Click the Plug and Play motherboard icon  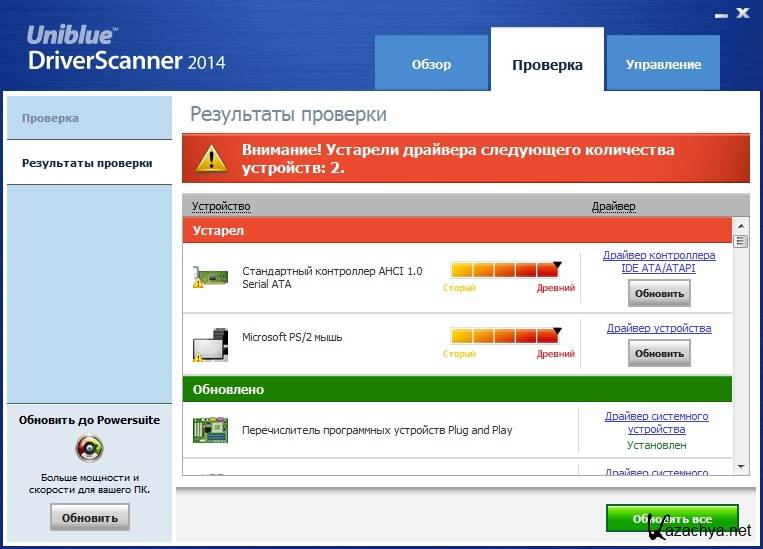[210, 430]
